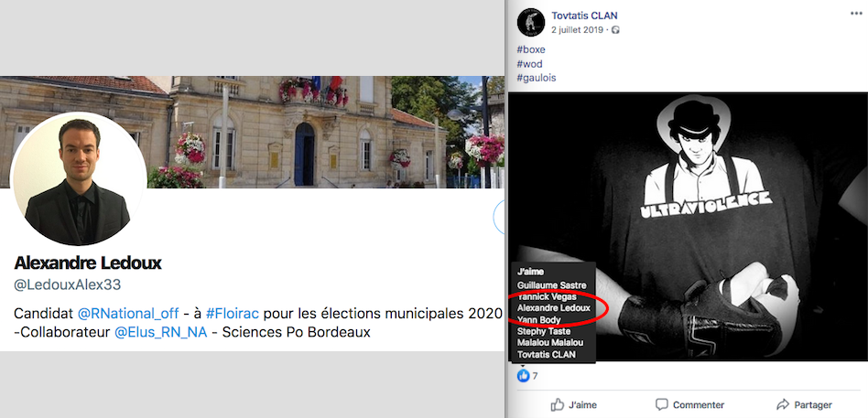Open post options three-dot menu
The image size is (868, 418).
[x=856, y=14]
